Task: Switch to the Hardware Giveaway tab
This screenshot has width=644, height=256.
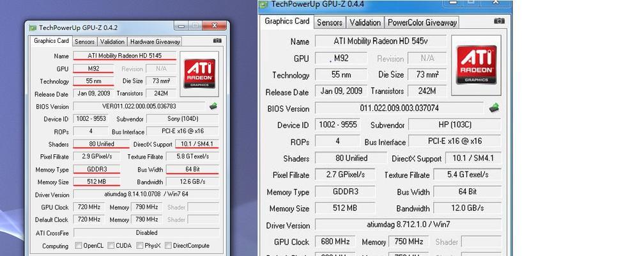Action: click(155, 42)
